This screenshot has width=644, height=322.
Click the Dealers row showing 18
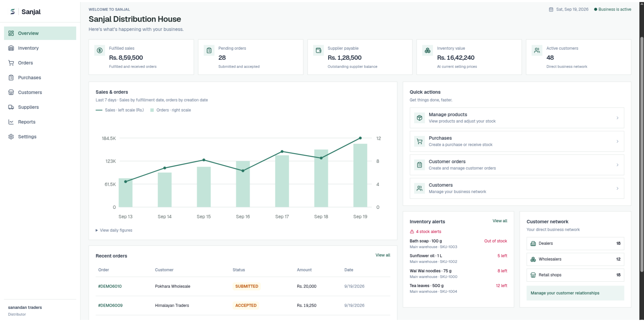[575, 243]
